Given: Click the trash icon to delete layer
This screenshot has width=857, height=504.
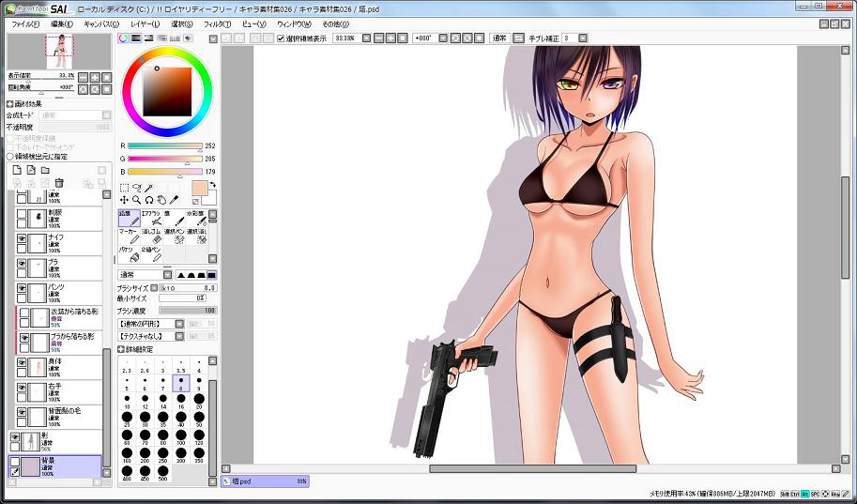Looking at the screenshot, I should pos(58,182).
